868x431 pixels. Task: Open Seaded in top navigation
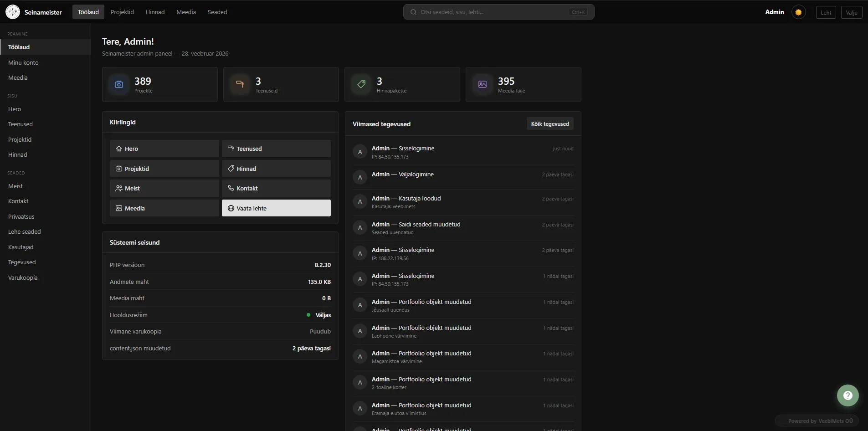coord(217,12)
